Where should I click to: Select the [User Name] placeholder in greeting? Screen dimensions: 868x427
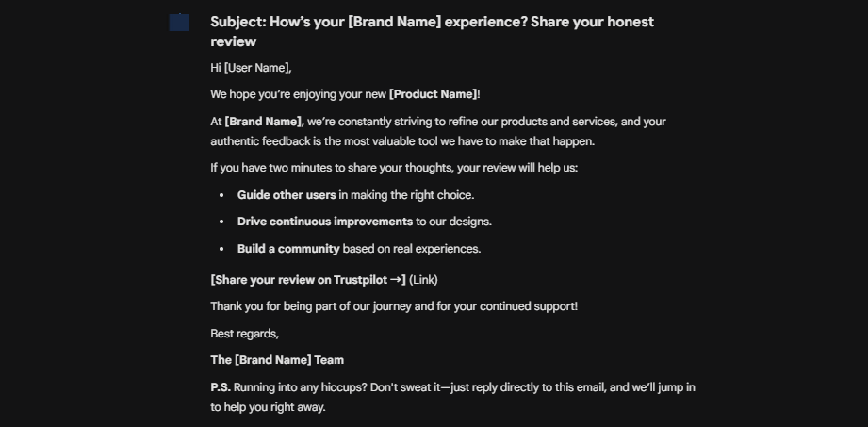pos(256,68)
